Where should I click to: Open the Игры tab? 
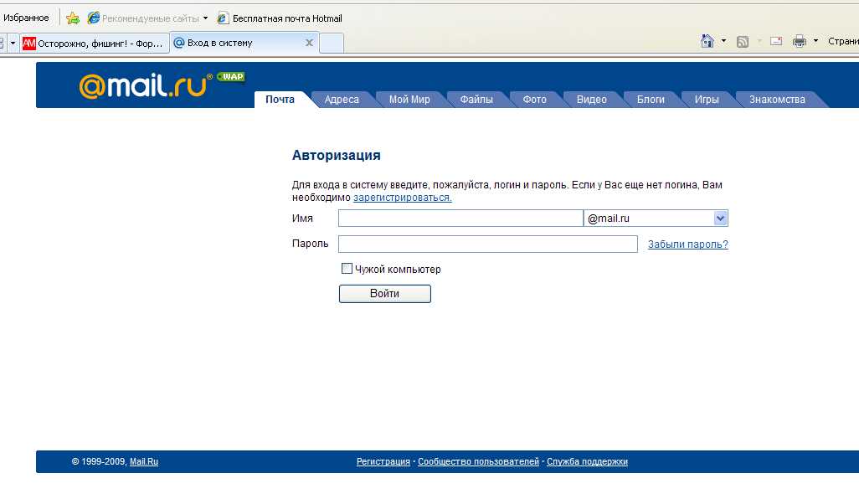click(707, 100)
